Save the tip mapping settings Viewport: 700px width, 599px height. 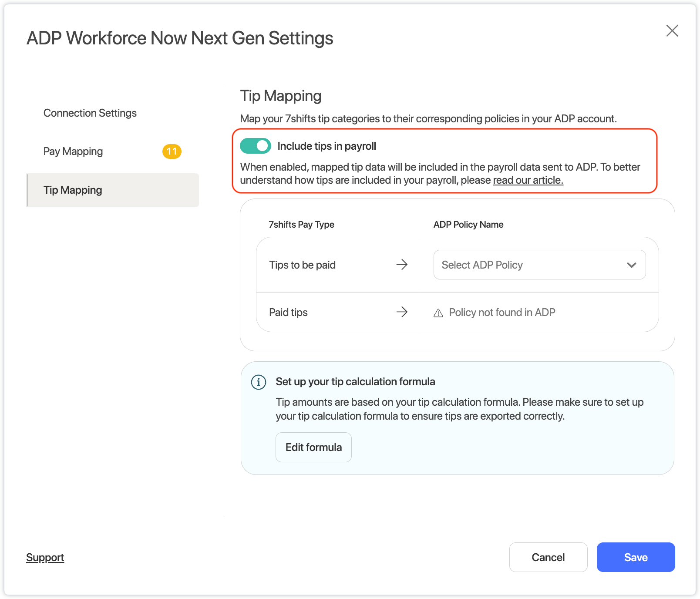tap(636, 557)
